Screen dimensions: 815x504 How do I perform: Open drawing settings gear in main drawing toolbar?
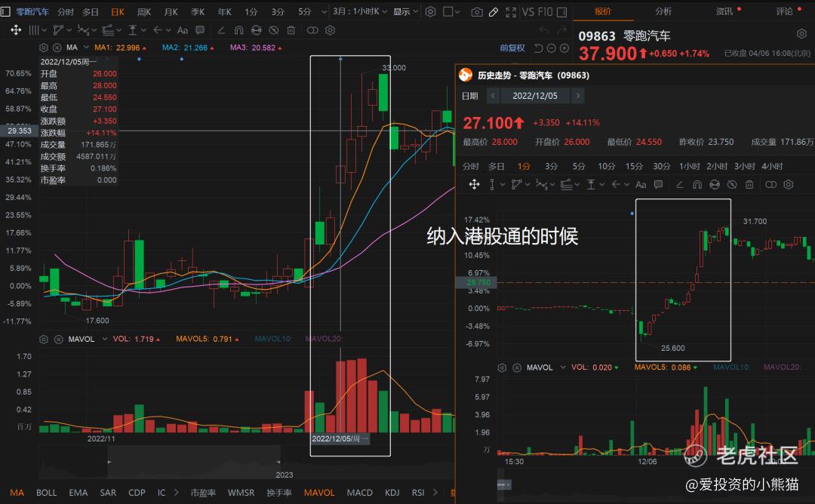tap(330, 30)
